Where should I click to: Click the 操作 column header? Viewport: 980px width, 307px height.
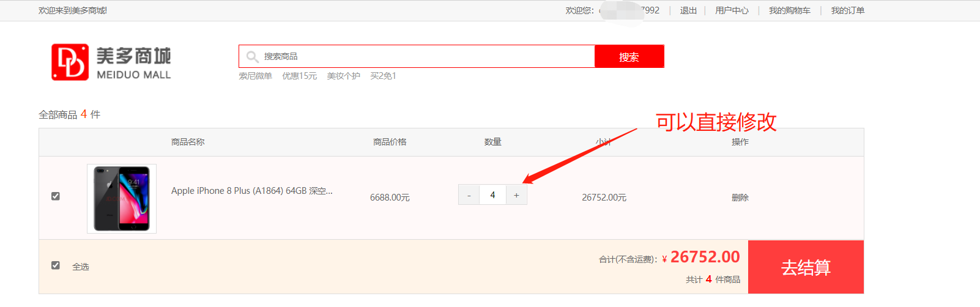coord(740,142)
